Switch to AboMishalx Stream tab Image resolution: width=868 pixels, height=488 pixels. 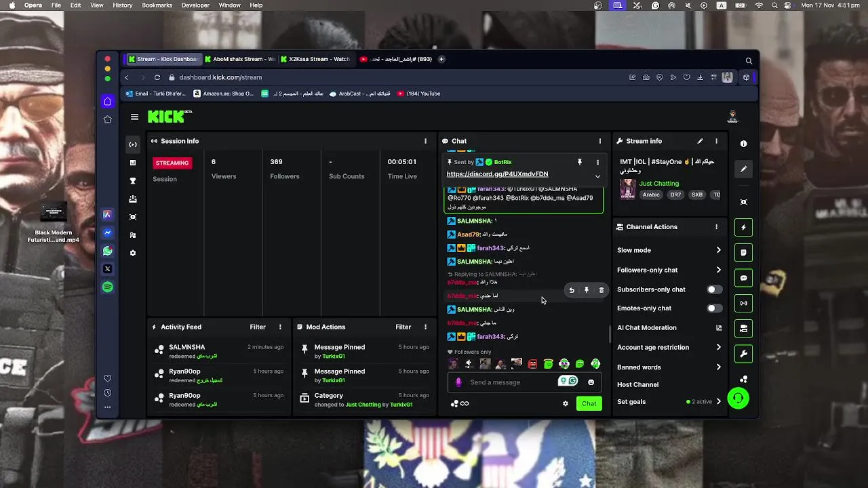[239, 59]
